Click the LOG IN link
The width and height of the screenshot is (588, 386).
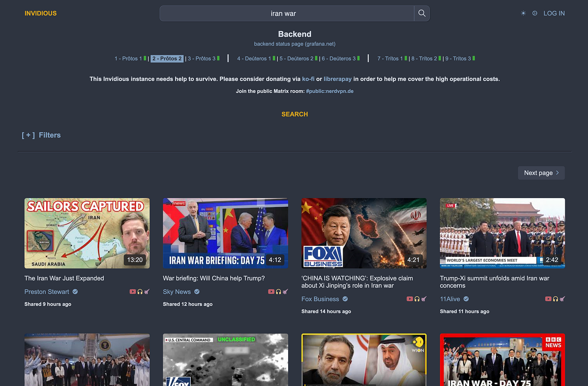tap(554, 13)
